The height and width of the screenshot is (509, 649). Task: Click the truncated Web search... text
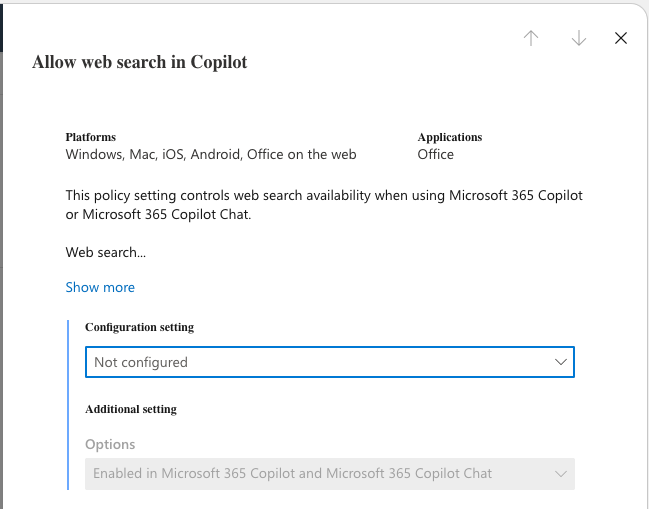(106, 252)
